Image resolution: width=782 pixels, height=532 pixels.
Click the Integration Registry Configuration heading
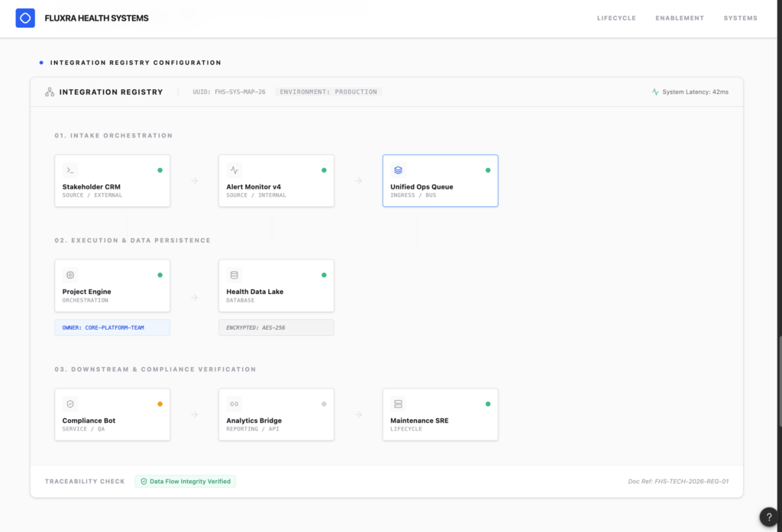pyautogui.click(x=136, y=63)
